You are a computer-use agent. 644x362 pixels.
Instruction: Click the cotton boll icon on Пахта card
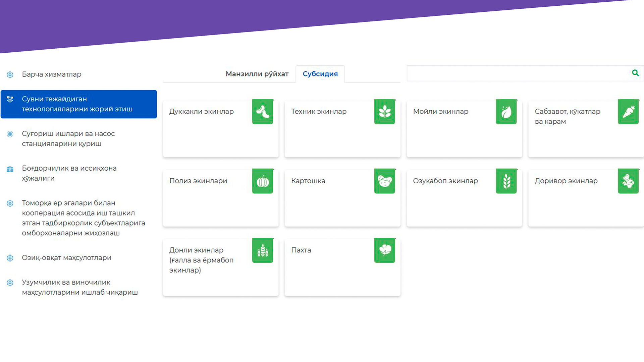[385, 251]
